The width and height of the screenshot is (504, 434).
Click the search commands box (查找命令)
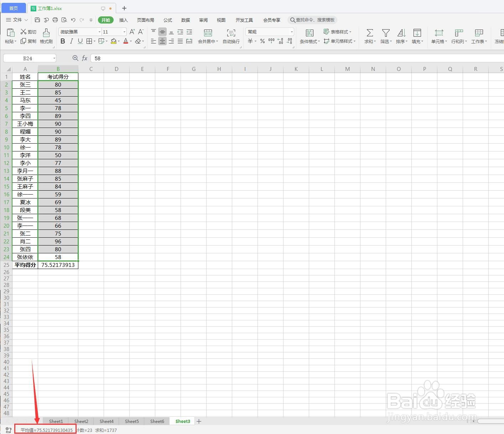coord(312,20)
